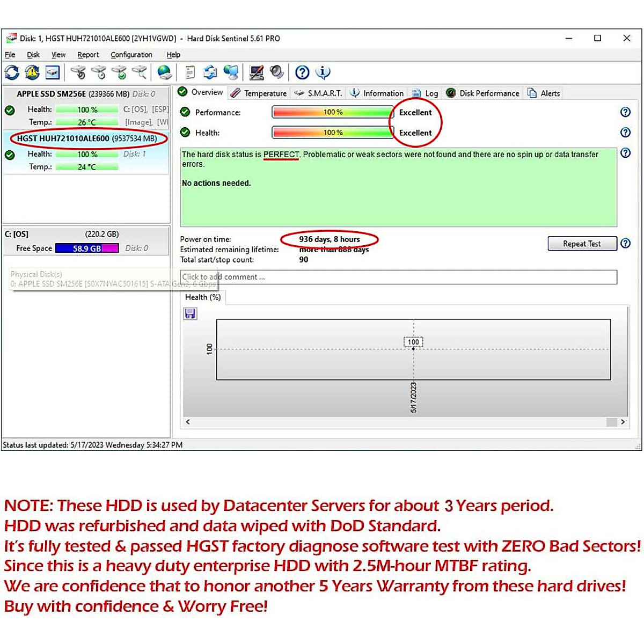Save the health chart using the floppy icon
644x644 pixels.
190,314
